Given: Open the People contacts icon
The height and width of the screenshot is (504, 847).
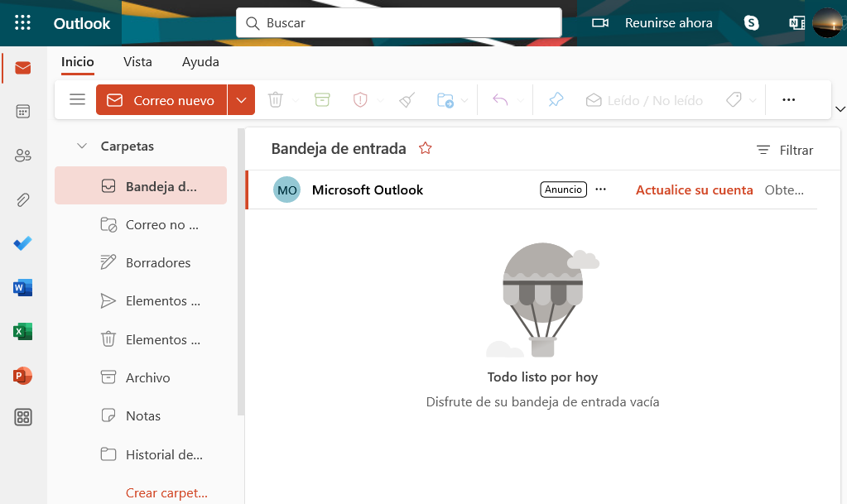Looking at the screenshot, I should [22, 156].
